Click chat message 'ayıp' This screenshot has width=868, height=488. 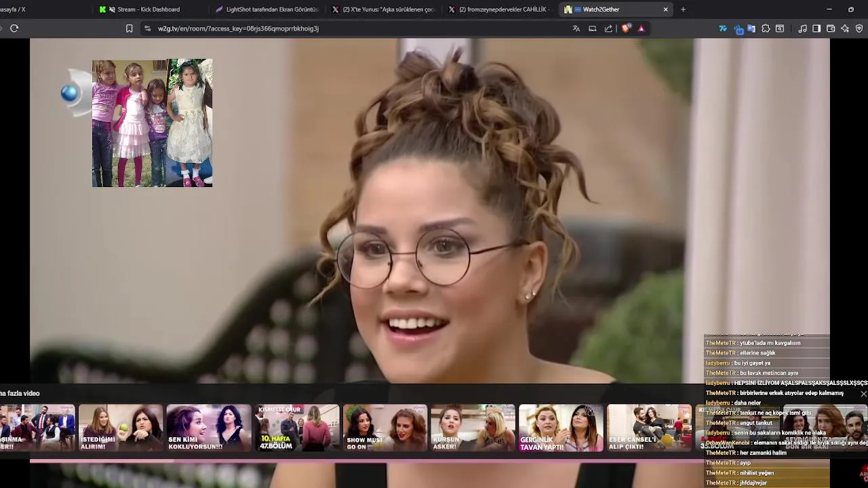(x=745, y=463)
